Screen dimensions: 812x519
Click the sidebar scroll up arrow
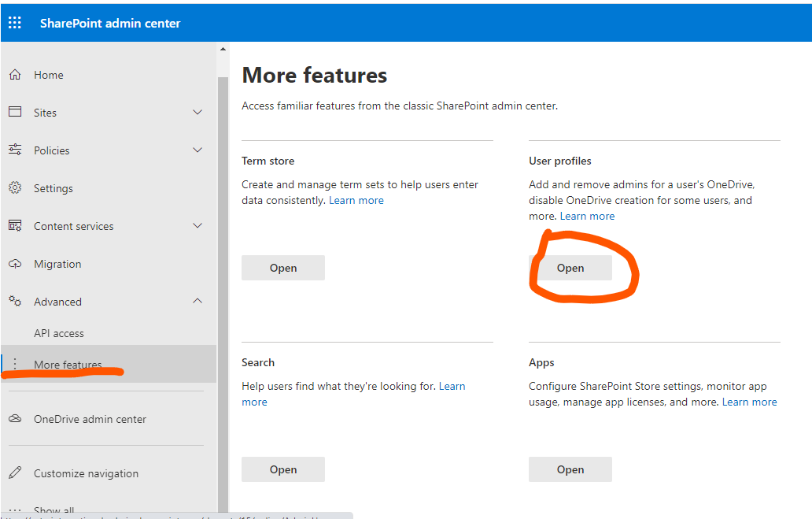tap(223, 50)
